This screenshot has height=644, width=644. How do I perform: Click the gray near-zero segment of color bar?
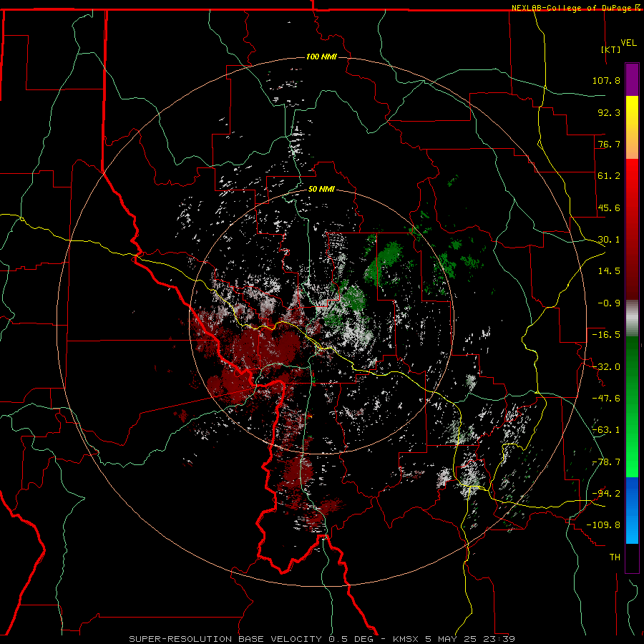point(632,318)
